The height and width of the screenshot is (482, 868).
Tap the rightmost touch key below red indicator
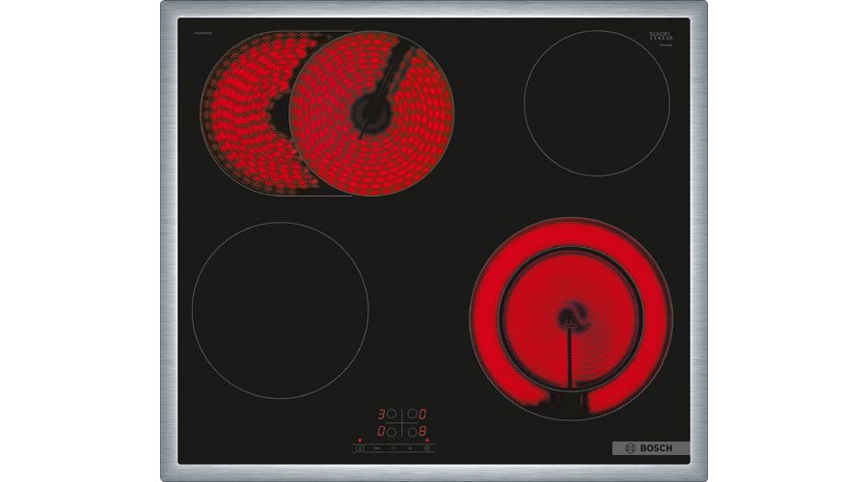click(426, 447)
